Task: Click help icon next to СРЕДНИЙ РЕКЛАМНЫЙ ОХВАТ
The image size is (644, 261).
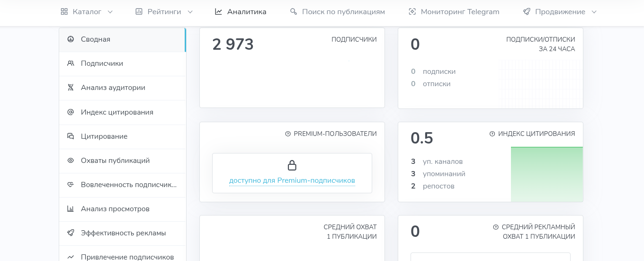Action: pyautogui.click(x=496, y=227)
